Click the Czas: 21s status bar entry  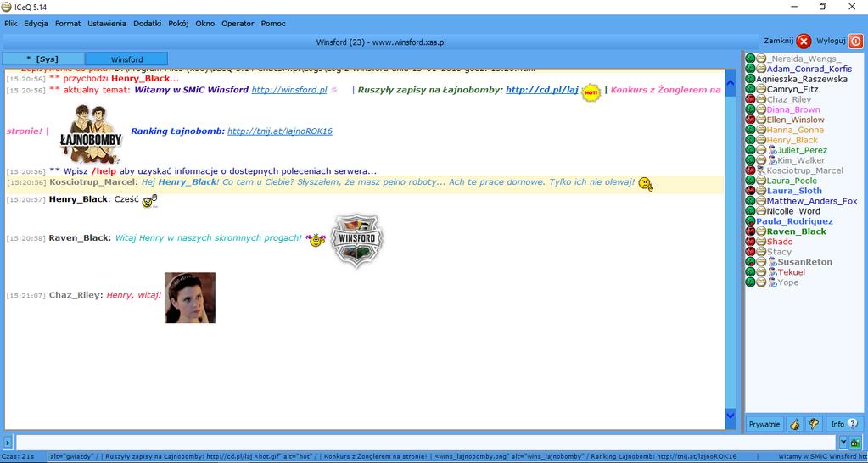pyautogui.click(x=18, y=456)
